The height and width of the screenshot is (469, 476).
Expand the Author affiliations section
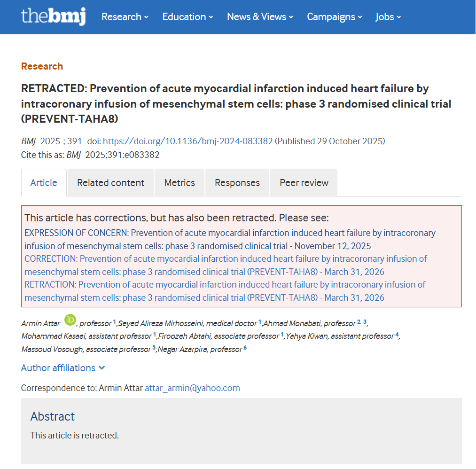[63, 368]
